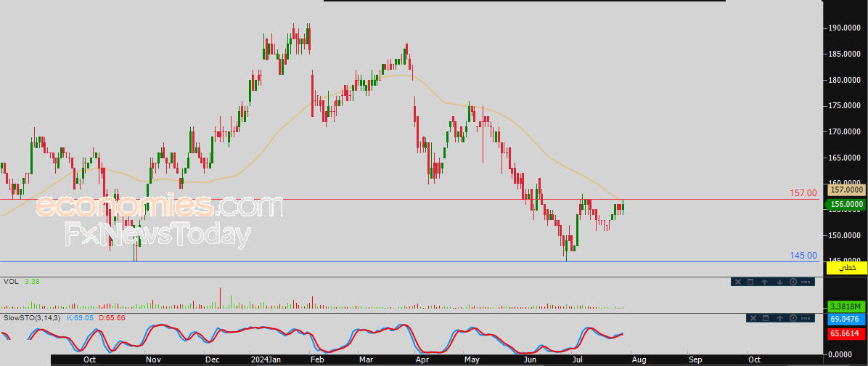
Task: Close the VOL indicator panel
Action: (738, 282)
